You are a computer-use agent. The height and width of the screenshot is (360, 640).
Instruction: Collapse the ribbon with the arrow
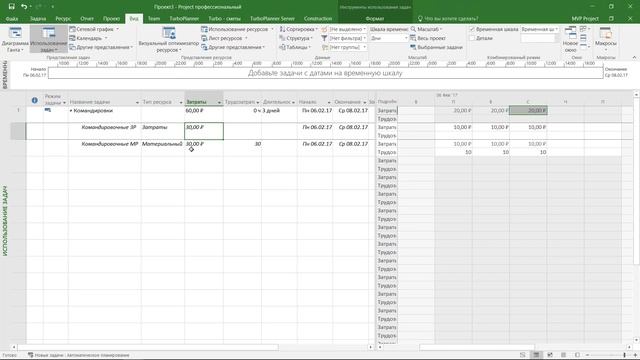click(x=634, y=58)
